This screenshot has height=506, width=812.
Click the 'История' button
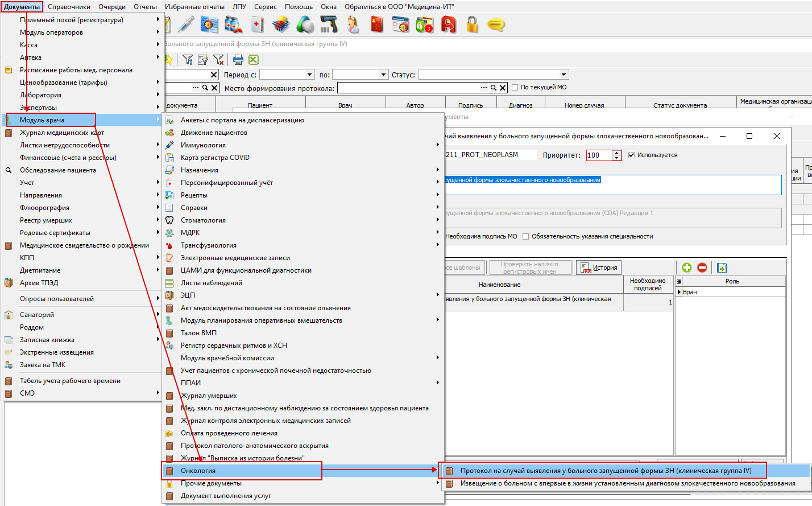[x=599, y=268]
